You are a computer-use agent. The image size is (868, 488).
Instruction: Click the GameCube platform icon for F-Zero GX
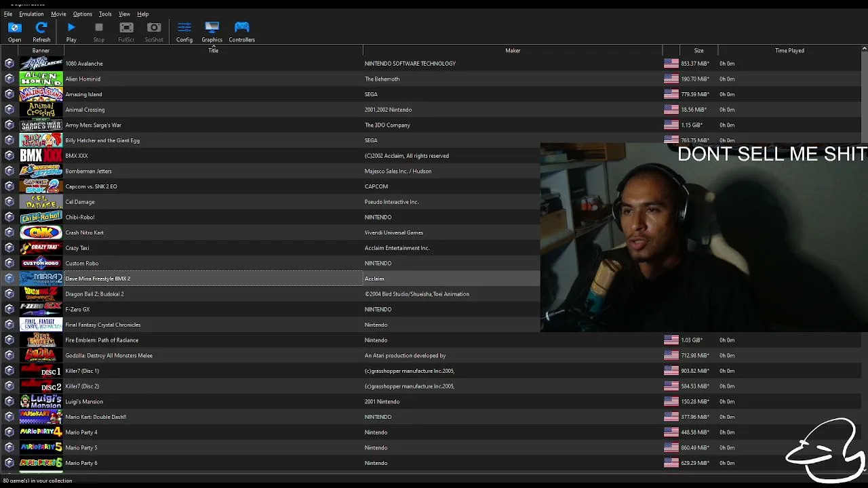pyautogui.click(x=9, y=309)
